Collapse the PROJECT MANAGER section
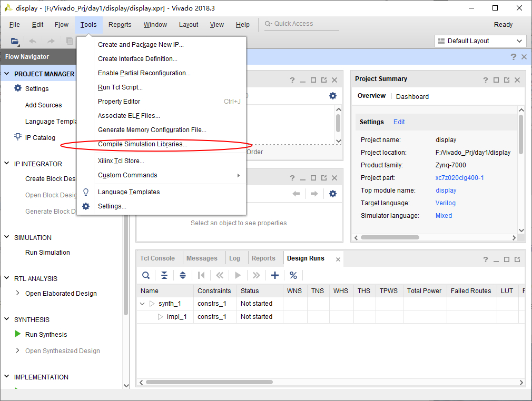The width and height of the screenshot is (532, 401). [7, 74]
